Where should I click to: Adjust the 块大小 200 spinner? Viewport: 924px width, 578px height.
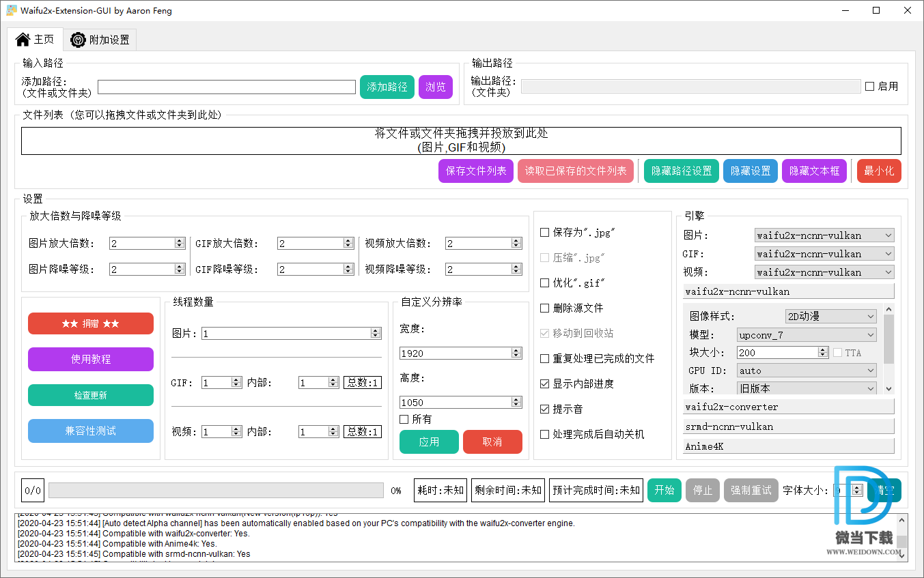coord(783,353)
